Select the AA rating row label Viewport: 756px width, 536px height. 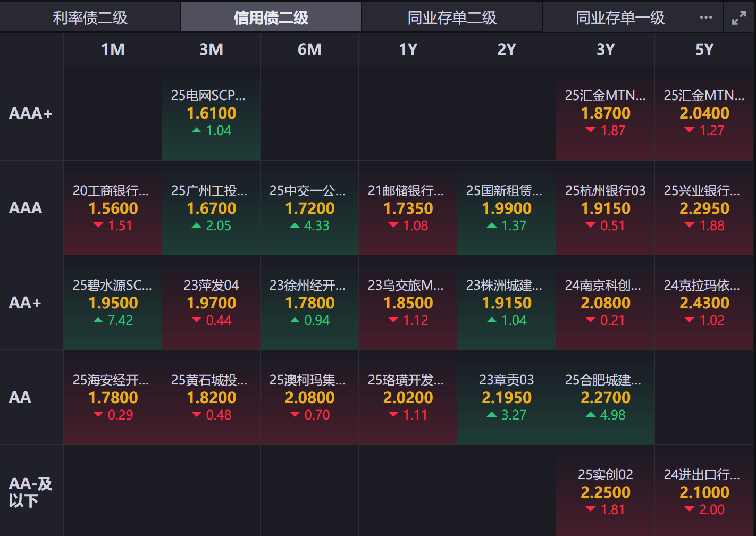click(20, 397)
